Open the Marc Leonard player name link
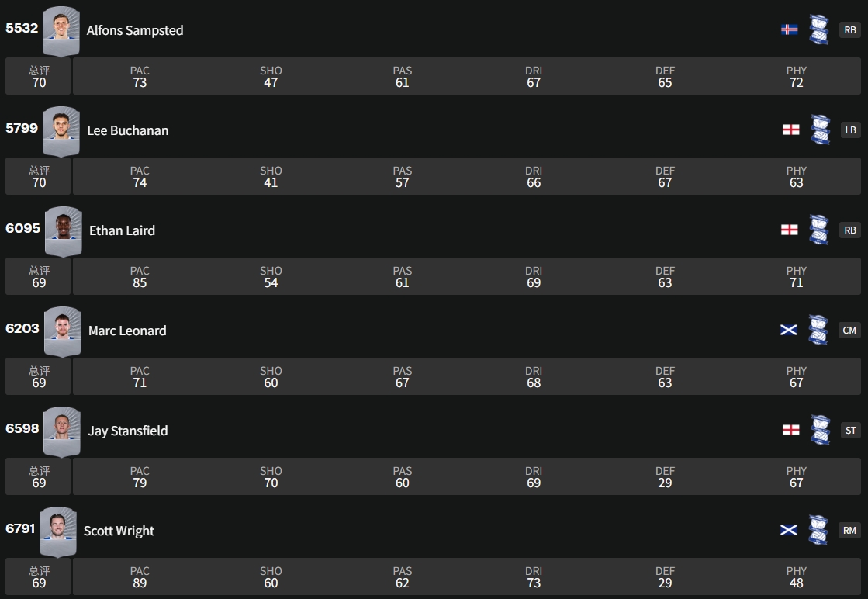Viewport: 868px width, 599px height. (127, 331)
